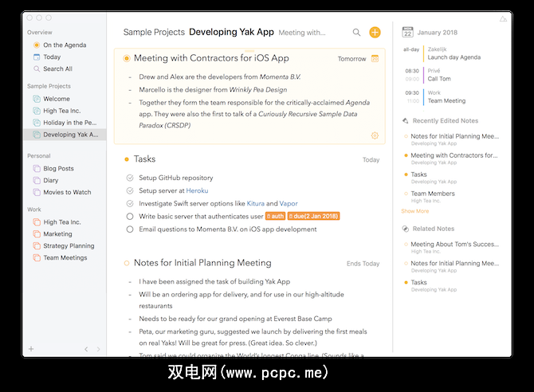
Task: Uncheck Setup server at Heroku task
Action: [x=130, y=190]
